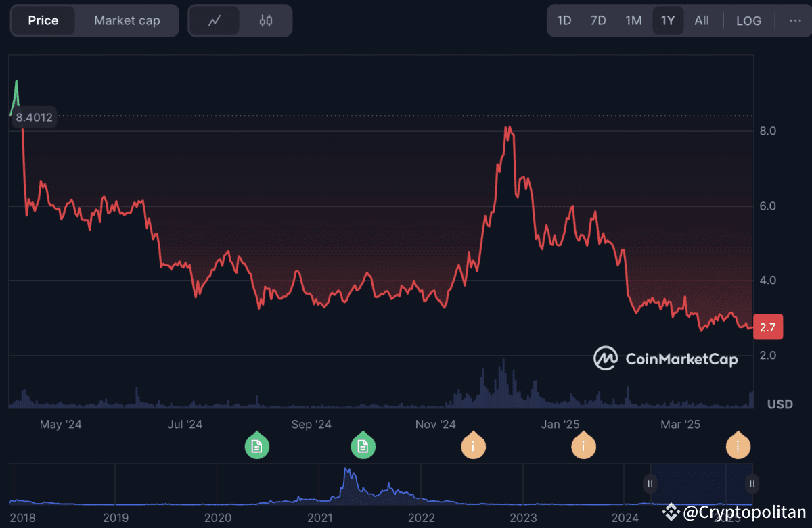This screenshot has height=528, width=812.
Task: Switch to the 1D timeframe tab
Action: point(564,20)
